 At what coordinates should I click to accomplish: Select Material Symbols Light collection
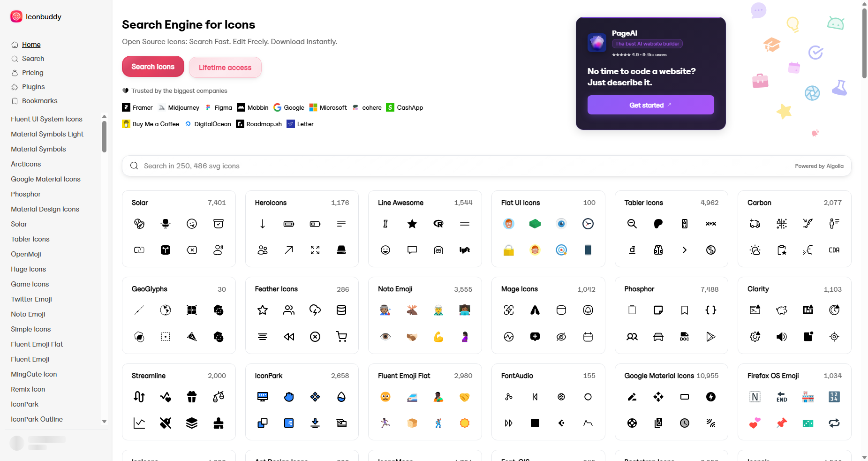point(47,134)
